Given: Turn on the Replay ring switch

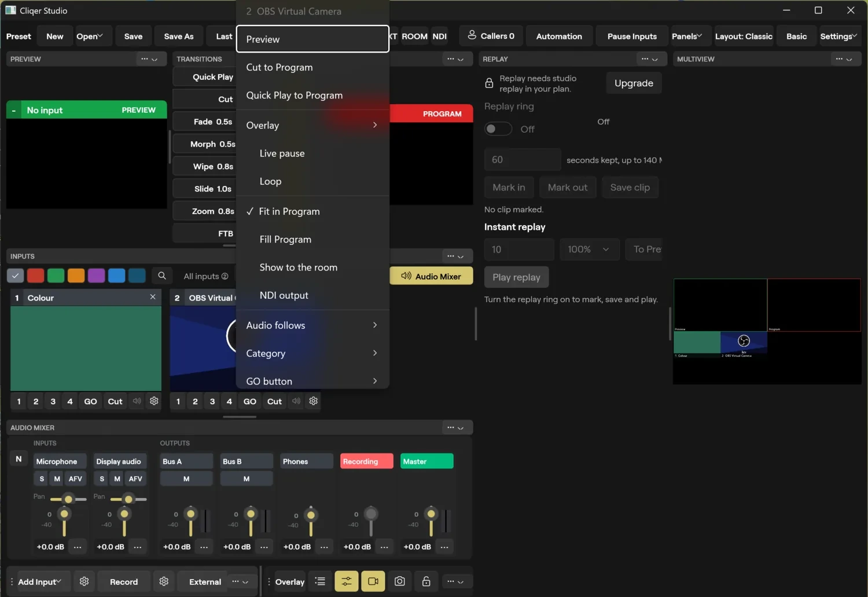Looking at the screenshot, I should [x=498, y=129].
